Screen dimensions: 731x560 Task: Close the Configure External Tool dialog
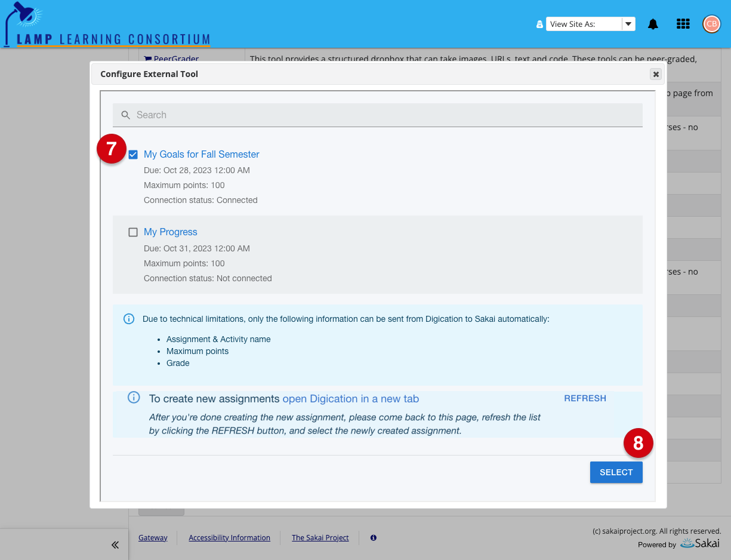point(656,74)
